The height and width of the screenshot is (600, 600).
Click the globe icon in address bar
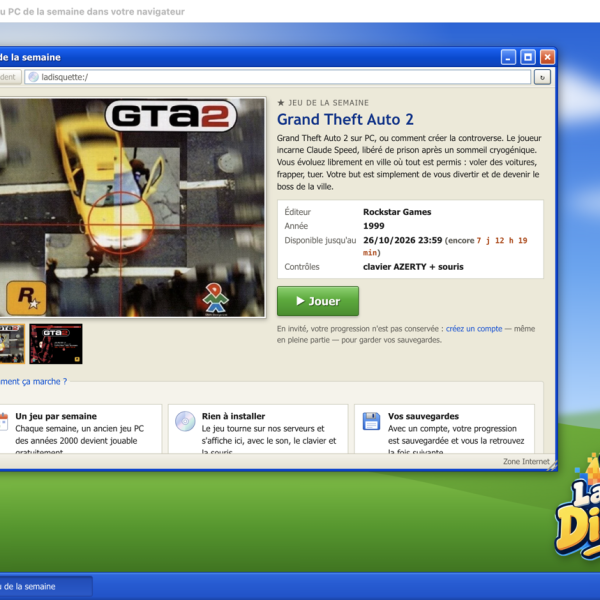[34, 77]
